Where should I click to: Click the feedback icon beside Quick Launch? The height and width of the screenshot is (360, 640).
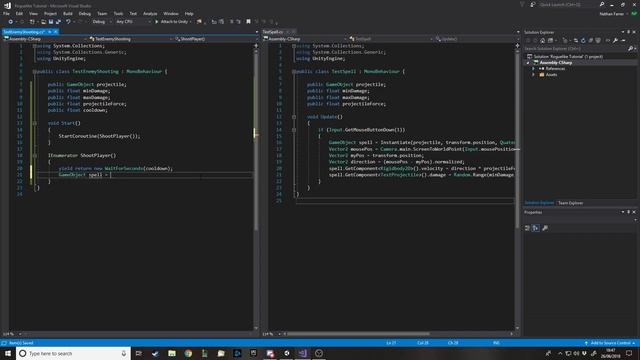(533, 4)
